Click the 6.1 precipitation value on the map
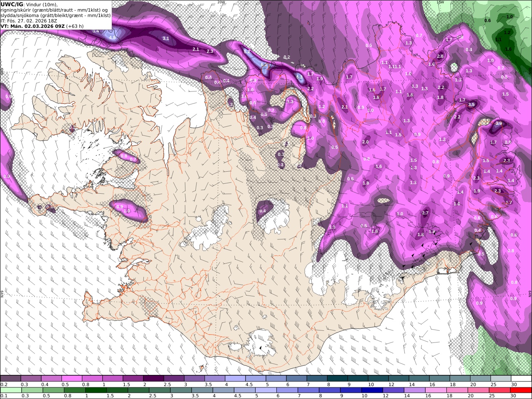532x399 pixels. 264,64
